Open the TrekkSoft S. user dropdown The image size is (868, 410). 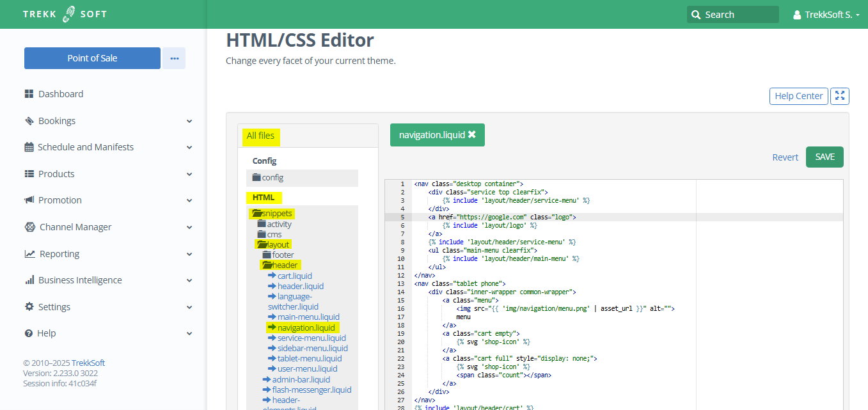coord(826,15)
